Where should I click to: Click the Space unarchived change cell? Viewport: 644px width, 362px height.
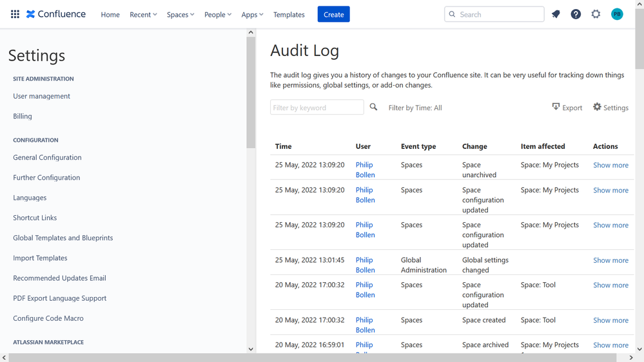tap(480, 169)
